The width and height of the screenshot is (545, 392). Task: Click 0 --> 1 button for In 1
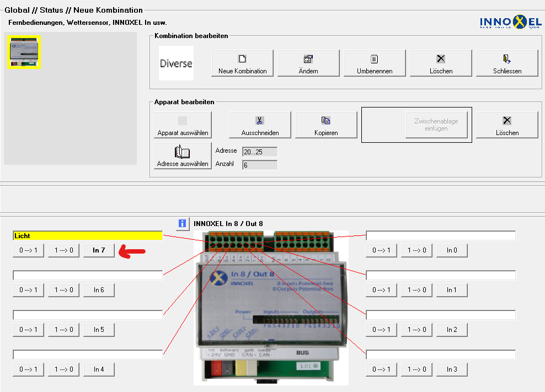point(381,290)
